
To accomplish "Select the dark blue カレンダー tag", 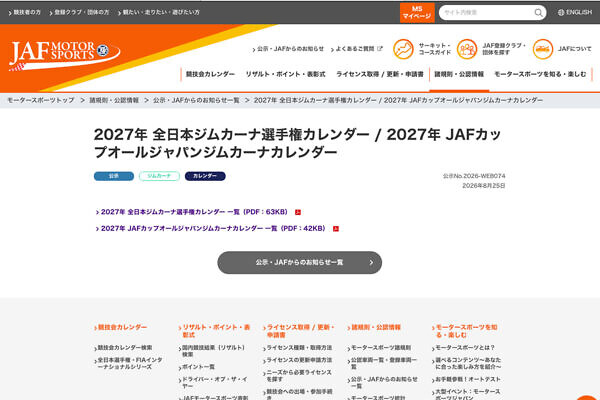I will [205, 176].
